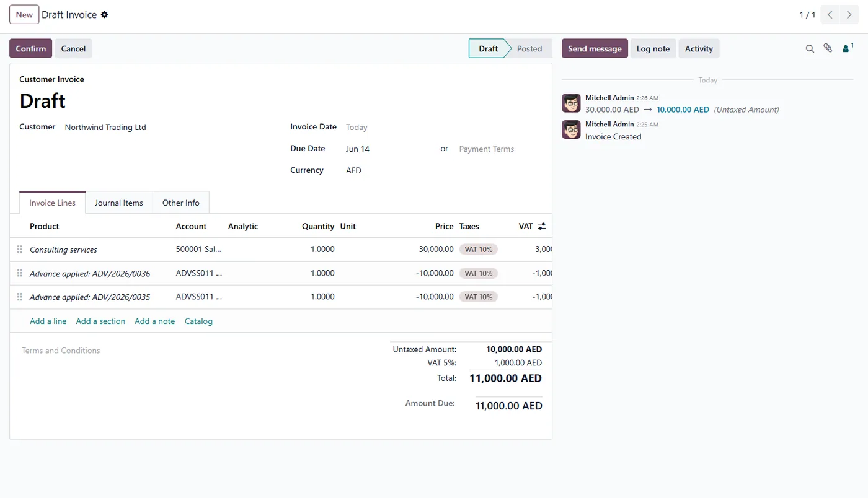Select the Posted status stage
The width and height of the screenshot is (868, 498).
point(529,49)
